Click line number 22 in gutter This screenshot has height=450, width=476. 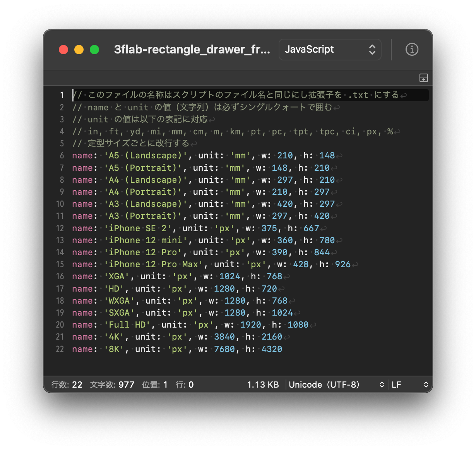point(60,349)
